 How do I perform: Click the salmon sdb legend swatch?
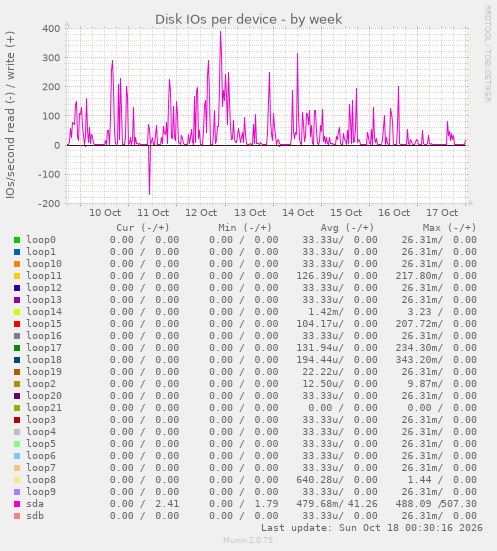coord(17,516)
